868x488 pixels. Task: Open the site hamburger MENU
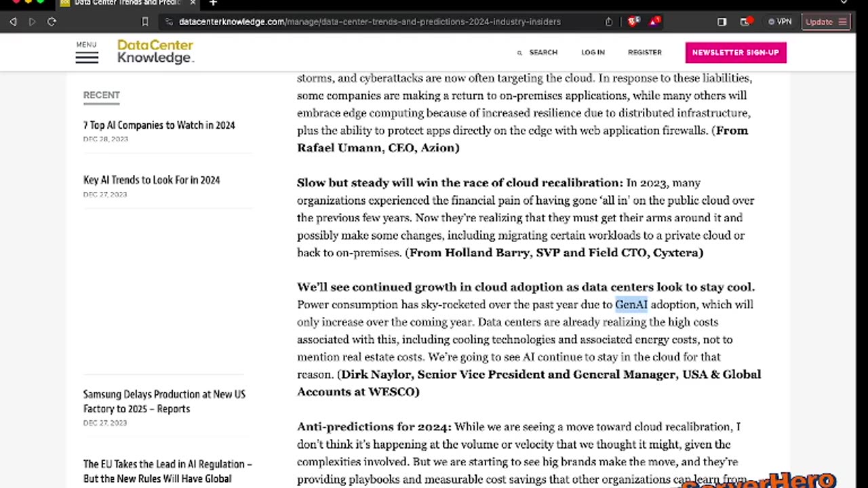[87, 52]
